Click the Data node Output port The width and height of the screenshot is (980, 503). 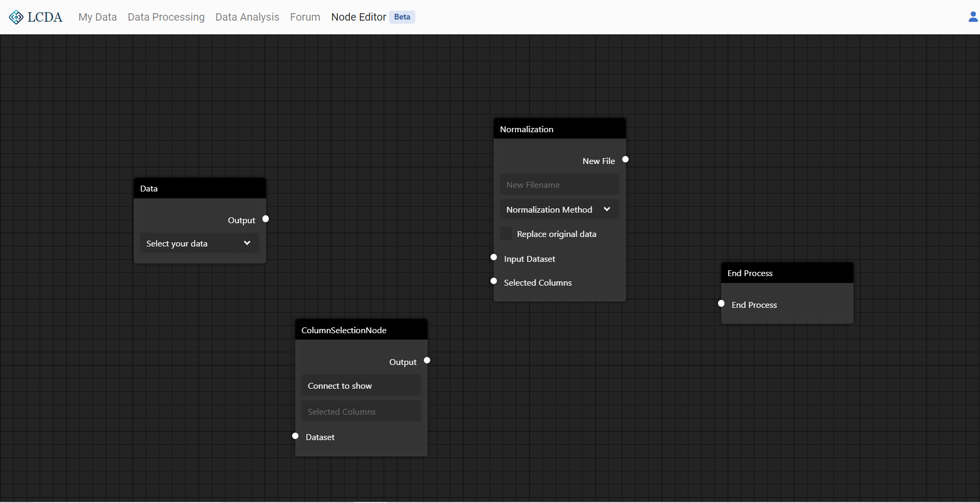[x=266, y=219]
